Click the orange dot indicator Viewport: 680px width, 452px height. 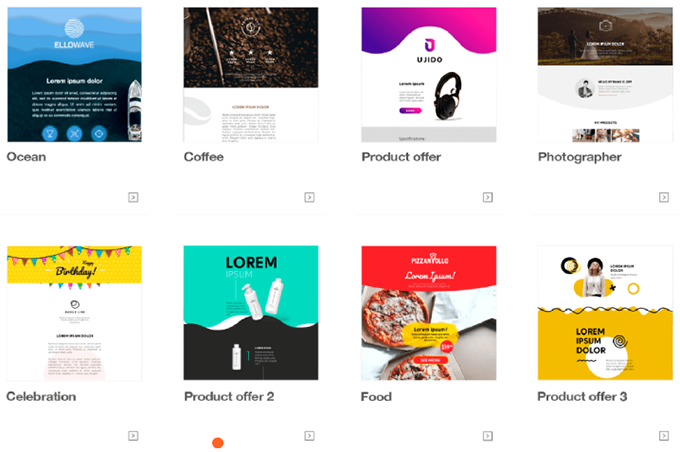click(218, 443)
